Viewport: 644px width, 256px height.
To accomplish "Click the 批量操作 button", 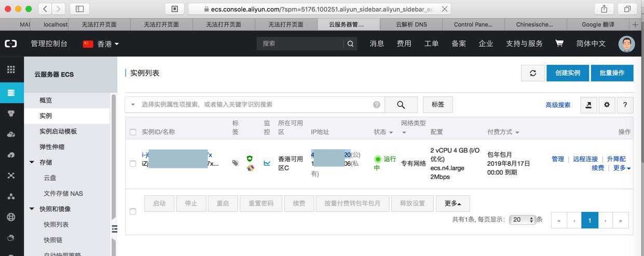I will 612,73.
